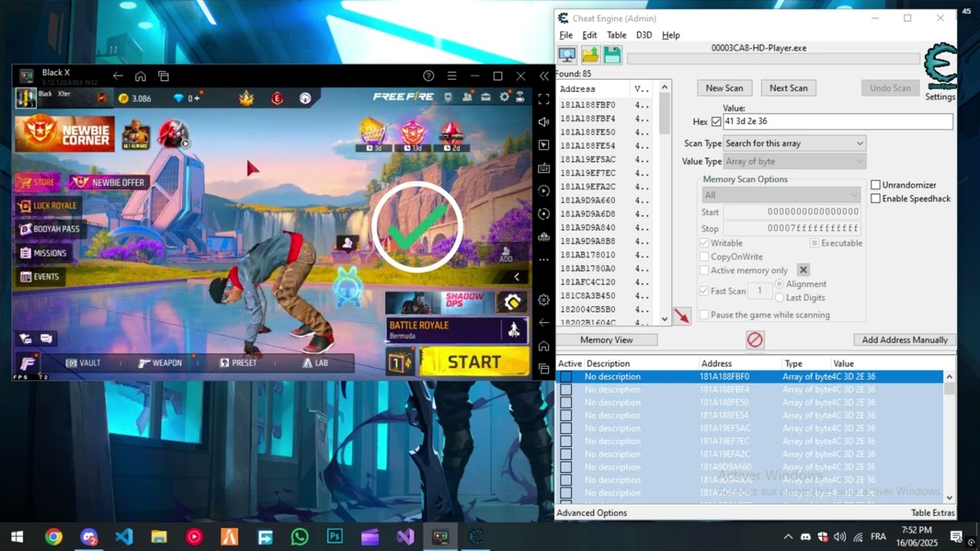
Task: Copy selected addresses with the red arrow
Action: tap(681, 316)
